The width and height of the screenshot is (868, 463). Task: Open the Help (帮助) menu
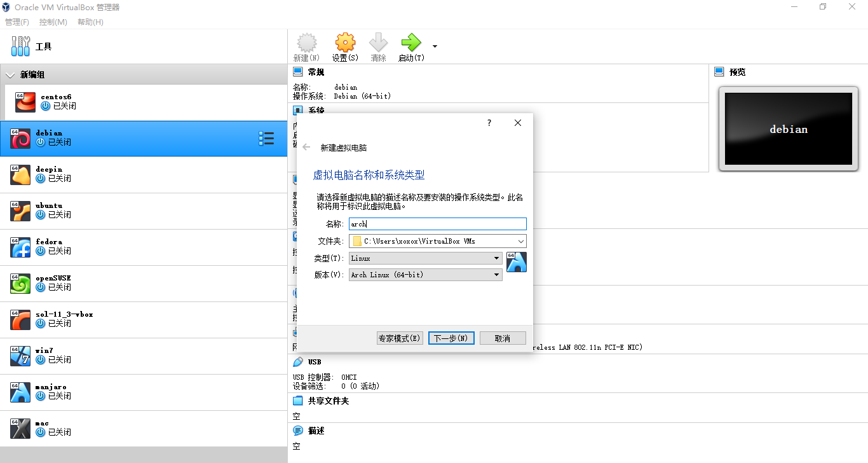pos(90,22)
